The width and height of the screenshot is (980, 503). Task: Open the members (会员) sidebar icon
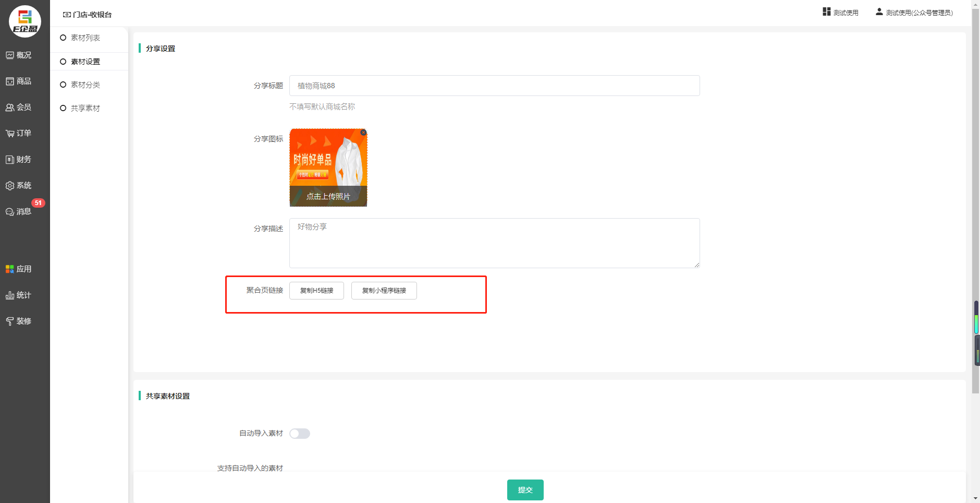10,107
